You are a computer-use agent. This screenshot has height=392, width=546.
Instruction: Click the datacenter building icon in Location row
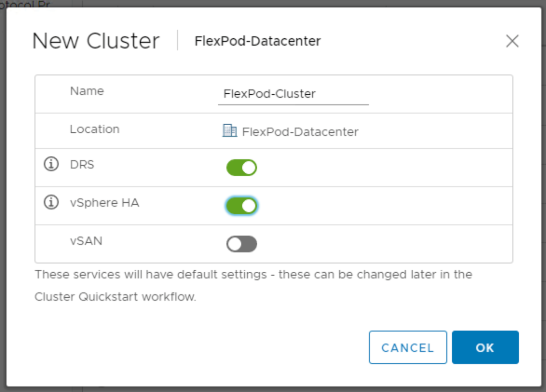(x=229, y=131)
